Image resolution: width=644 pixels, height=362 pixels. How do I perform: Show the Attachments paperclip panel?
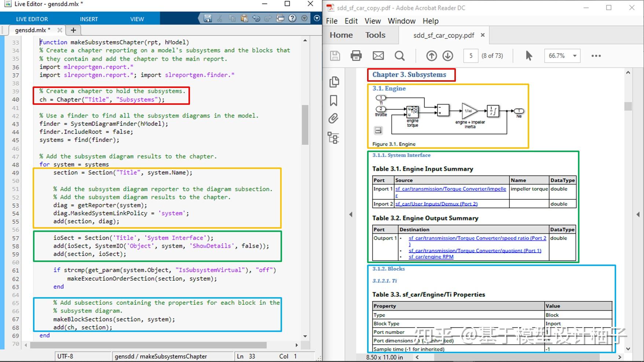tap(333, 118)
